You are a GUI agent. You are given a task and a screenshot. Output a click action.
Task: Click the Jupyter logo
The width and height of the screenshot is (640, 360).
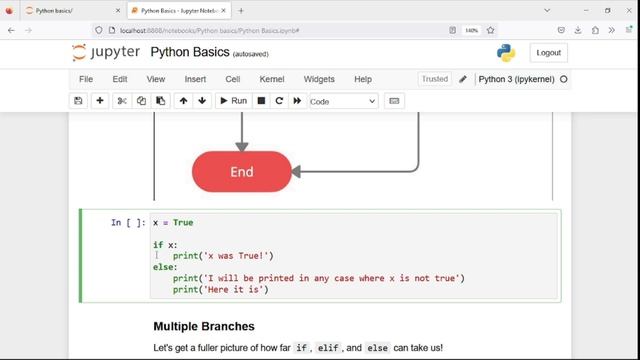coord(106,52)
